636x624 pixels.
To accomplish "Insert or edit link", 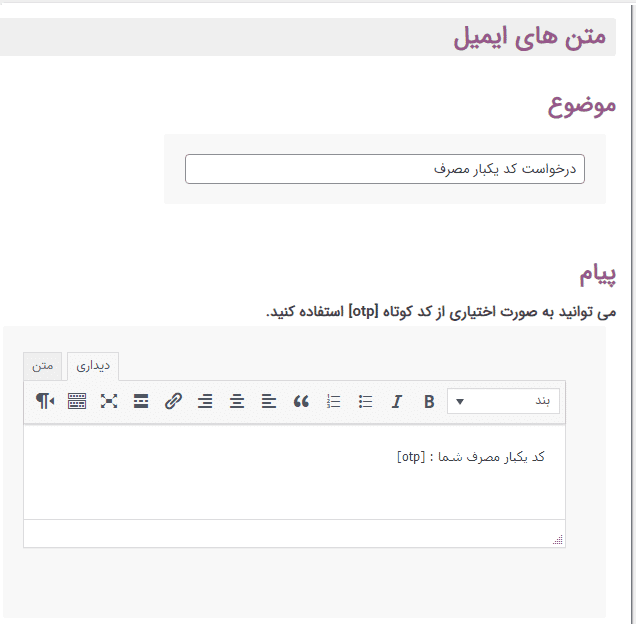I will tap(173, 402).
